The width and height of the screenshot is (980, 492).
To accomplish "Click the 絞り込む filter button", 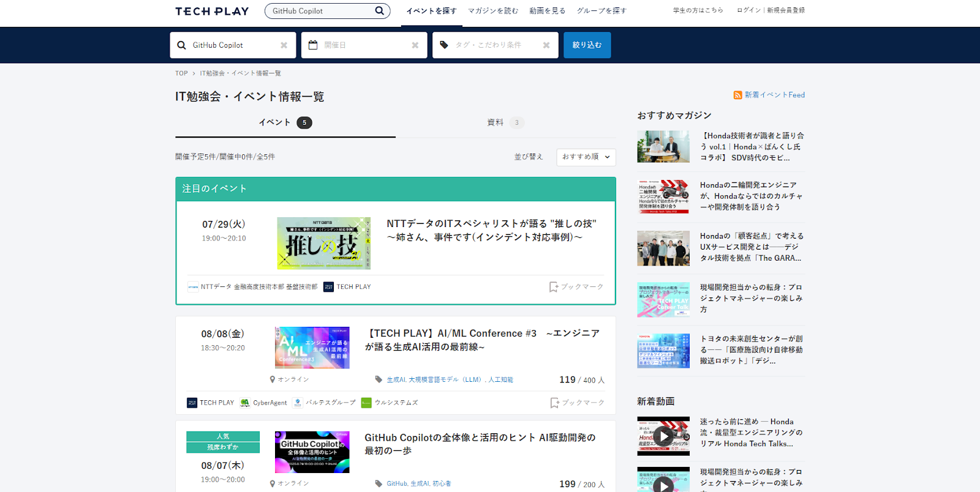I will [587, 45].
